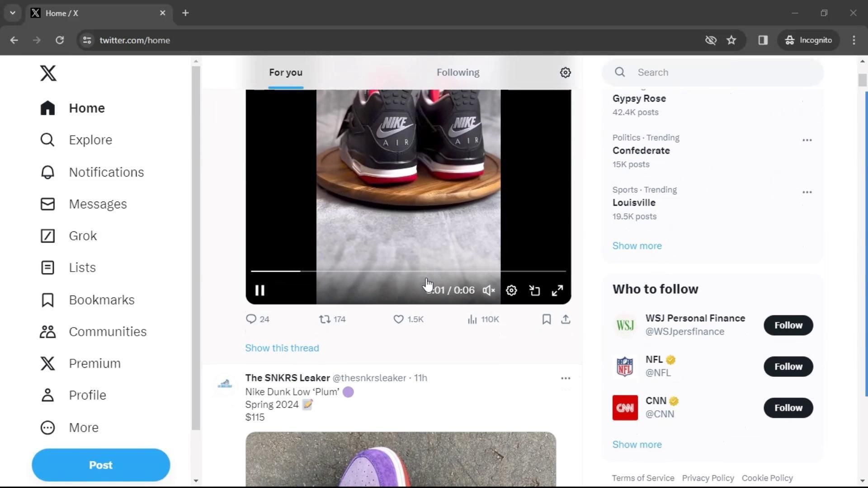868x488 pixels.
Task: Enter fullscreen on the video
Action: pyautogui.click(x=557, y=291)
